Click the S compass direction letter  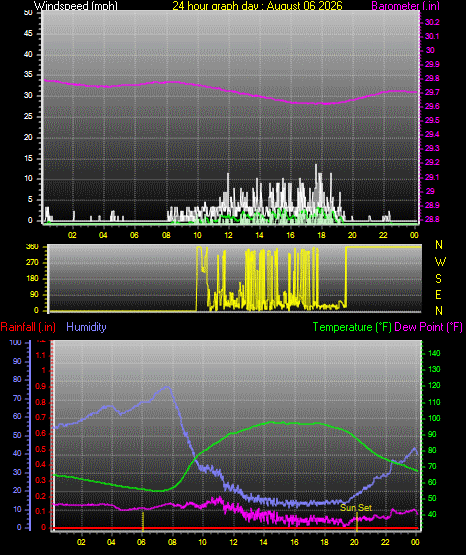click(x=438, y=279)
